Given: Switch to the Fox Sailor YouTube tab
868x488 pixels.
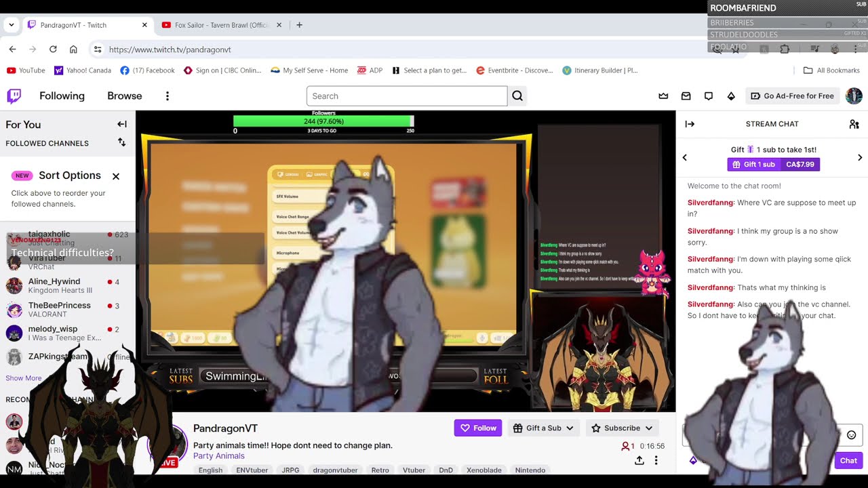Looking at the screenshot, I should click(221, 25).
